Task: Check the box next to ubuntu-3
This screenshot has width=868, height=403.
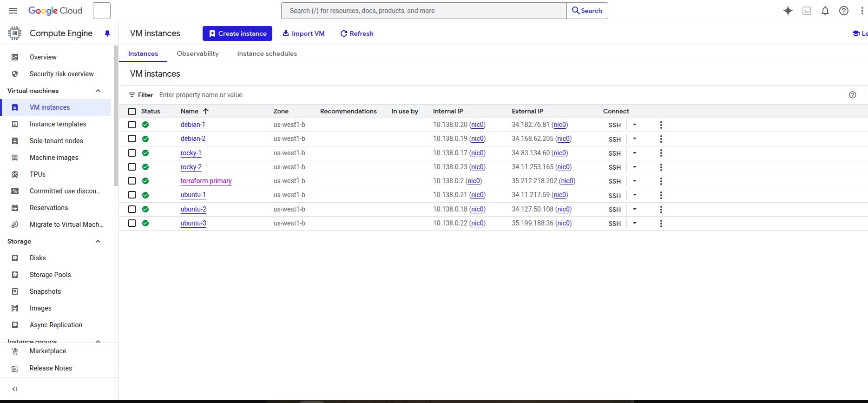Action: pyautogui.click(x=132, y=223)
